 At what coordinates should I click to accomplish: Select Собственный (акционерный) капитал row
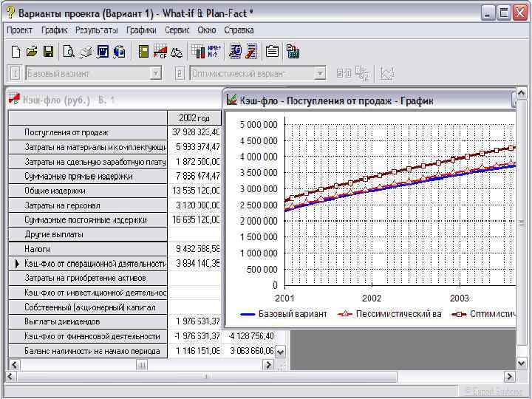coord(88,307)
